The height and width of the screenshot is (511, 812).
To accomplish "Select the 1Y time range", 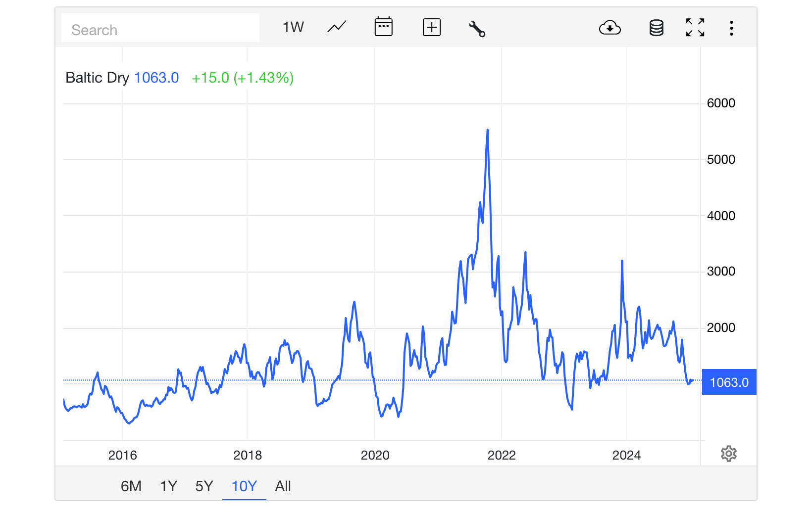I will click(169, 486).
